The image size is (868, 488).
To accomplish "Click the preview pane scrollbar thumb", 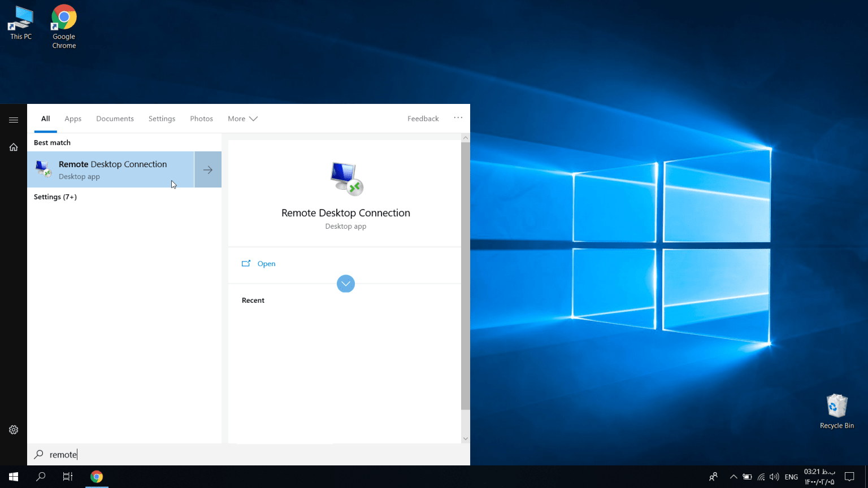I will [465, 276].
